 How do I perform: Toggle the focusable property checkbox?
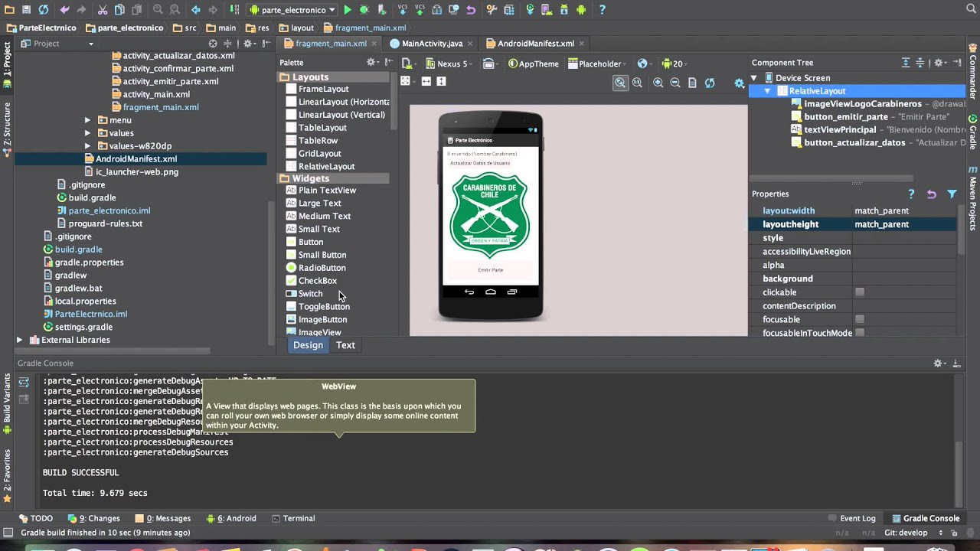(860, 320)
